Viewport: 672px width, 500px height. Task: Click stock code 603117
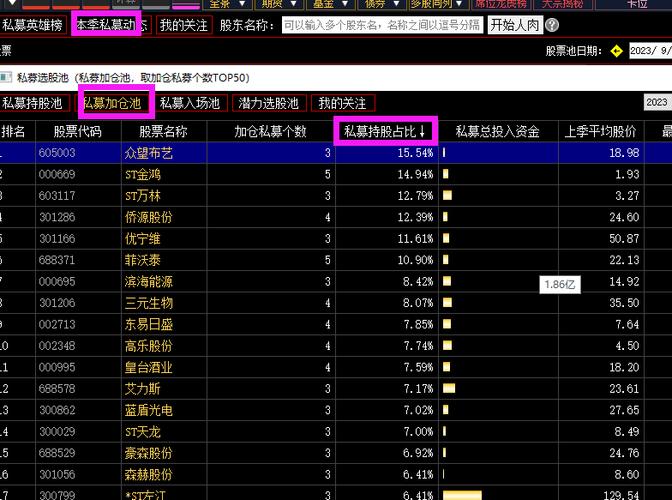(57, 196)
